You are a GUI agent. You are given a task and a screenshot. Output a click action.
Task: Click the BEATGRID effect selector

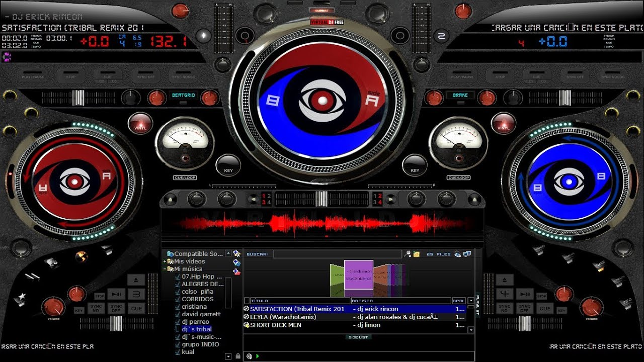pyautogui.click(x=183, y=95)
